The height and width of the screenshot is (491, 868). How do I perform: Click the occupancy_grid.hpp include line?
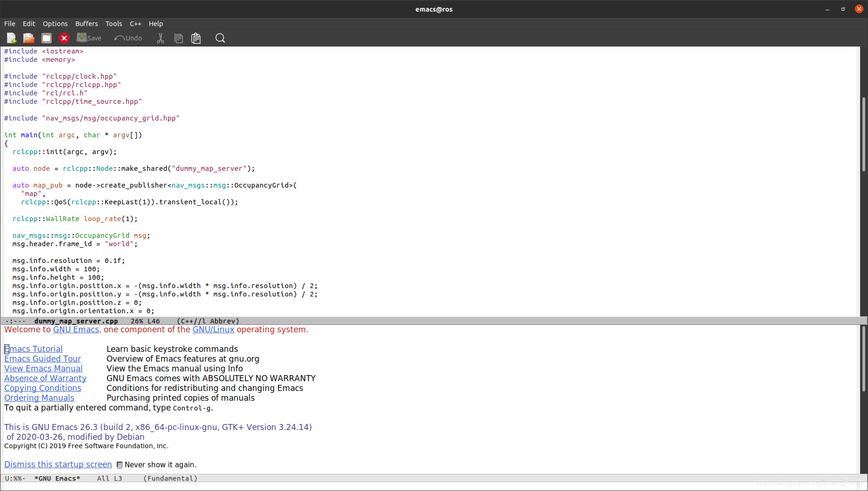click(92, 118)
